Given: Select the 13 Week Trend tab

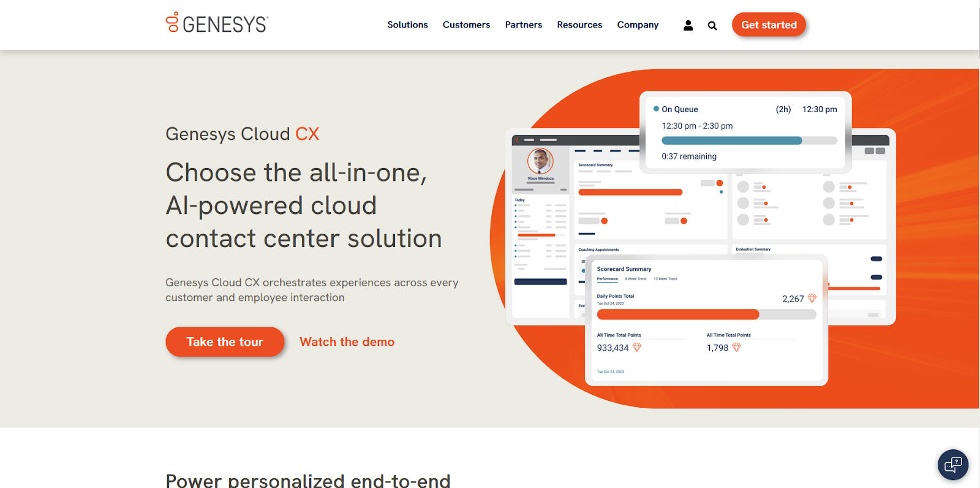Looking at the screenshot, I should tap(665, 279).
